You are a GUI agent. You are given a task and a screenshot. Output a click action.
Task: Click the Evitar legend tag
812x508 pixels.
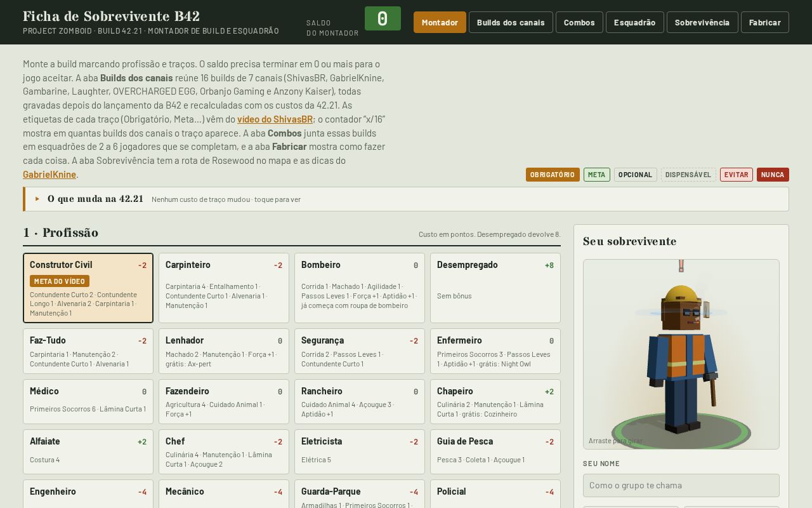point(737,175)
